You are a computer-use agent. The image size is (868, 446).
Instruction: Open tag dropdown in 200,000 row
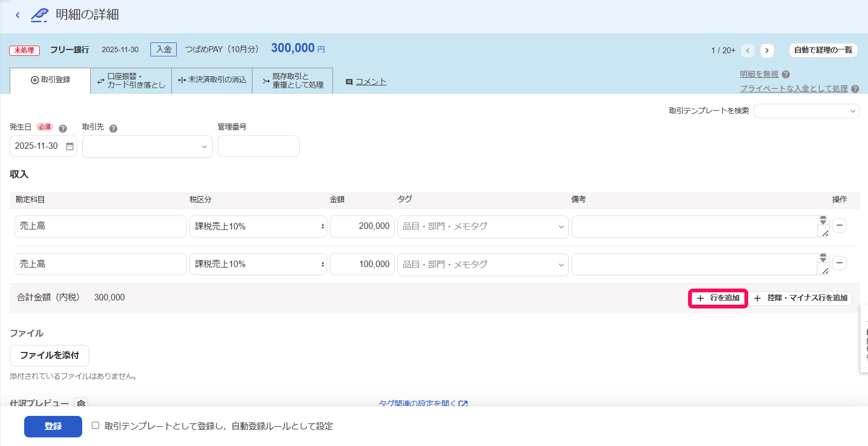(x=483, y=227)
